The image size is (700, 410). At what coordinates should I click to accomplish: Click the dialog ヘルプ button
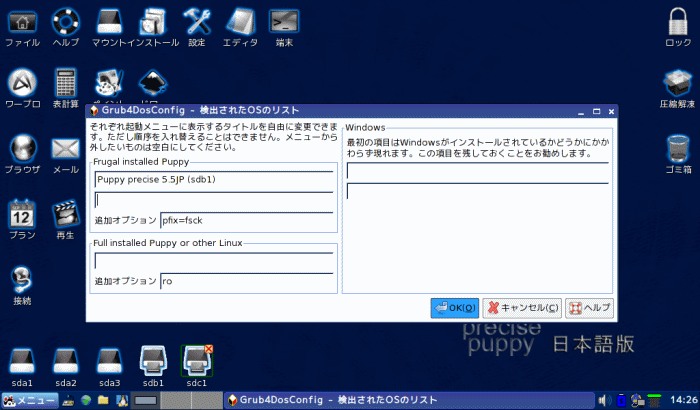click(x=589, y=308)
